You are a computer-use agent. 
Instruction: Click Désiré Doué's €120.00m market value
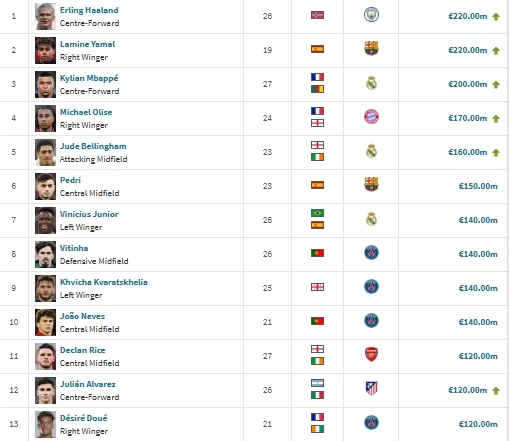[x=478, y=424]
